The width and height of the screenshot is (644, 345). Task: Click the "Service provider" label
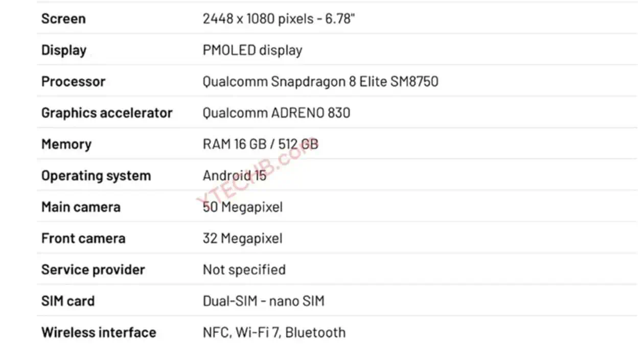click(93, 269)
